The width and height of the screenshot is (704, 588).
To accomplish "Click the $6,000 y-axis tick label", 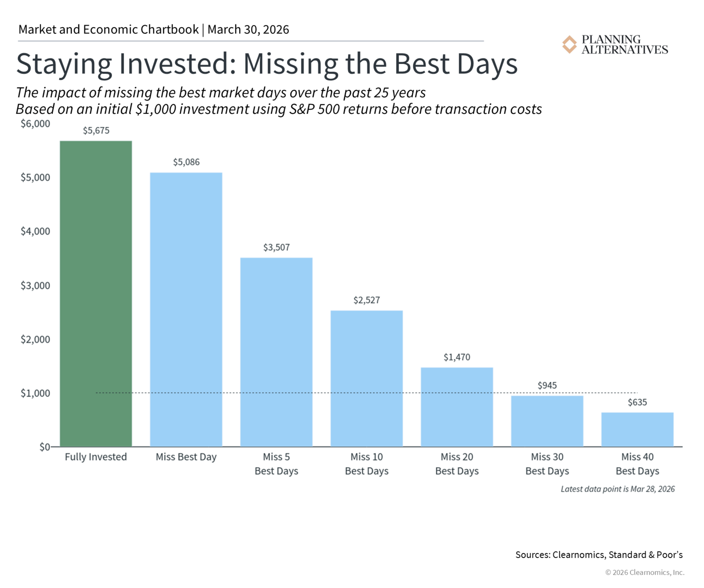I will tap(35, 124).
